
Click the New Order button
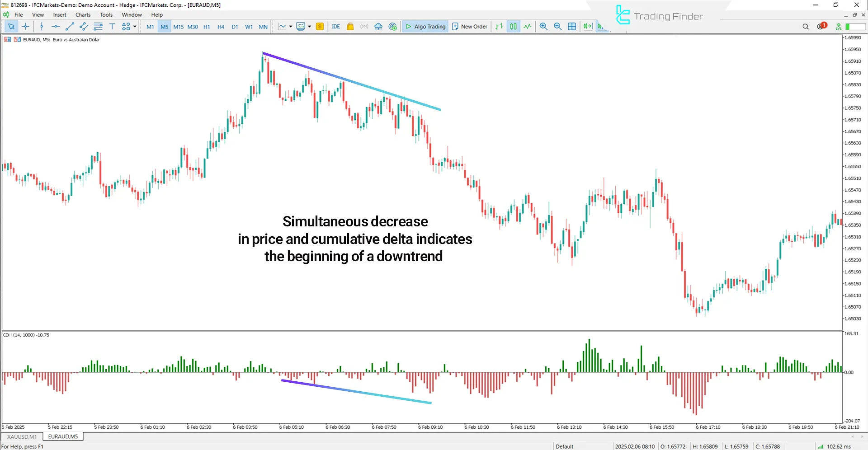469,26
